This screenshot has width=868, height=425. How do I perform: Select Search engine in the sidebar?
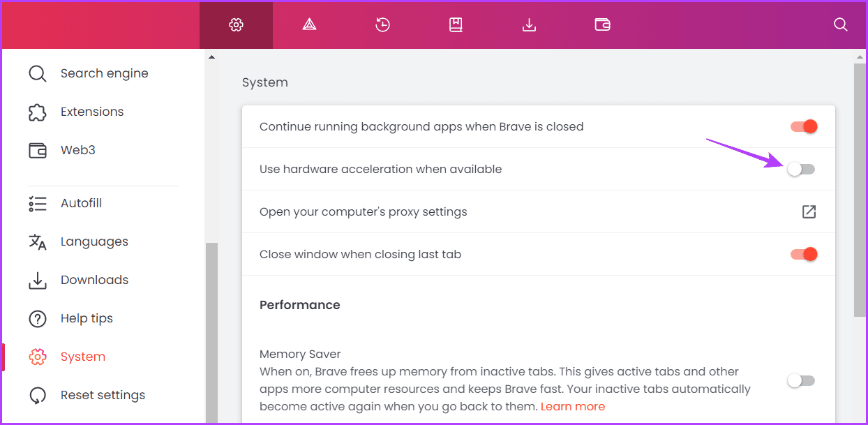104,73
